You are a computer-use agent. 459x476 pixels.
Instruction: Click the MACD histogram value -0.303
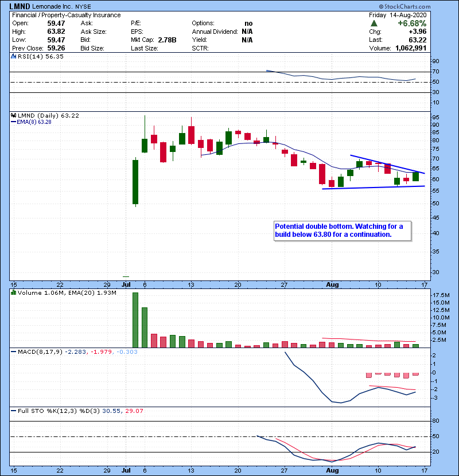pyautogui.click(x=127, y=352)
